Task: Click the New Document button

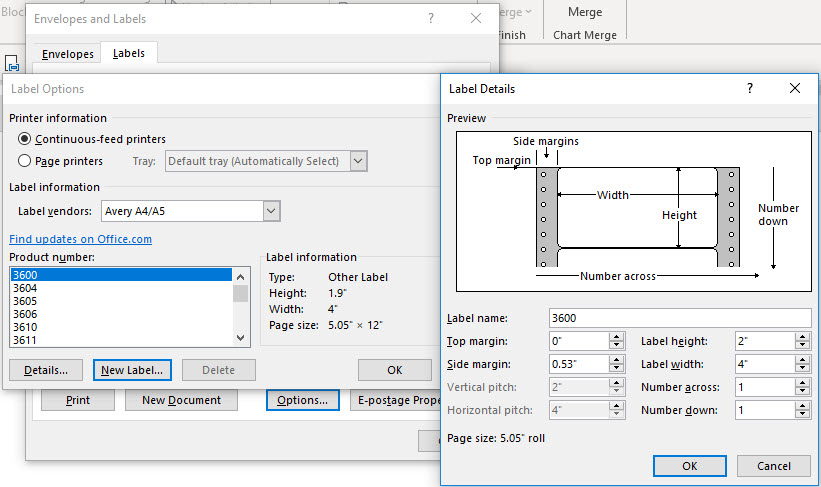Action: coord(181,400)
